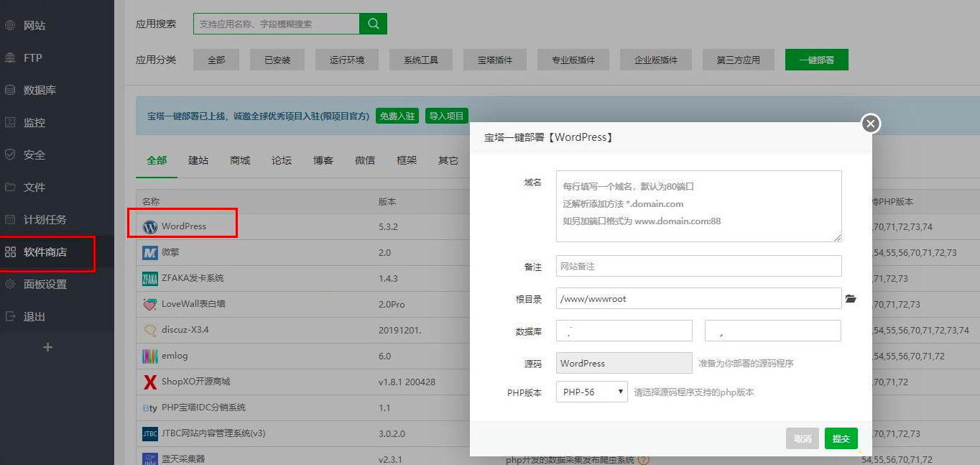
Task: Open 文件 in the sidebar
Action: pos(34,187)
